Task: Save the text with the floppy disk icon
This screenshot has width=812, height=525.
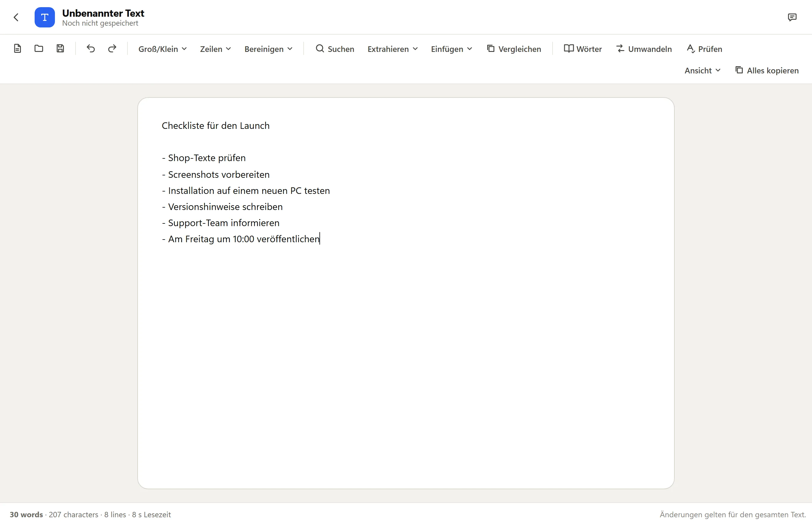Action: 60,49
